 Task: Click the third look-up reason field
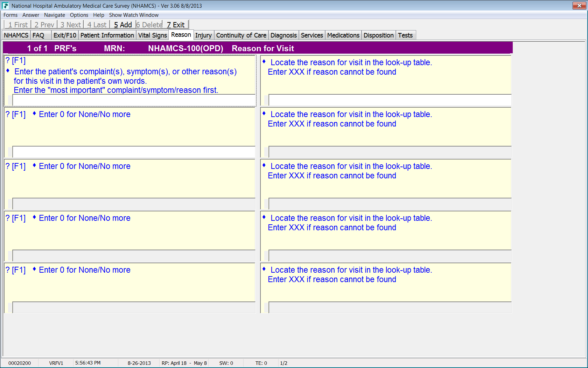tap(390, 204)
